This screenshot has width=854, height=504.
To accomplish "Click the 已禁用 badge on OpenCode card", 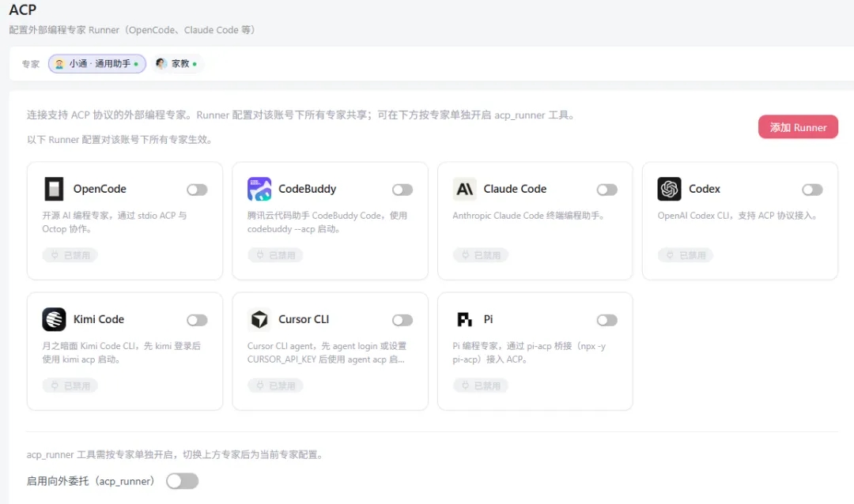I will click(70, 255).
